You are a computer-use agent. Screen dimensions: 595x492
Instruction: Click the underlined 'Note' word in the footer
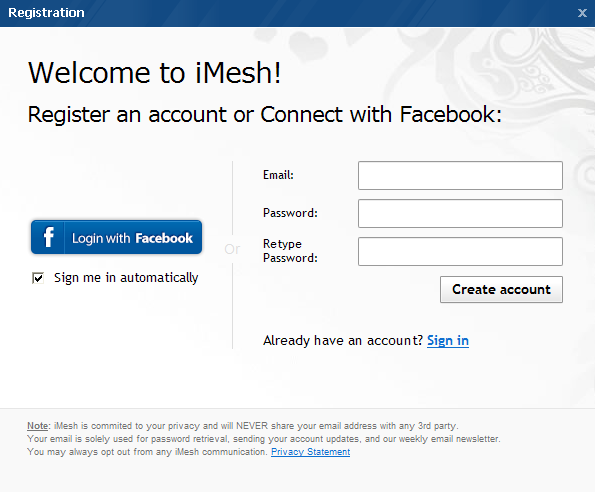coord(38,426)
